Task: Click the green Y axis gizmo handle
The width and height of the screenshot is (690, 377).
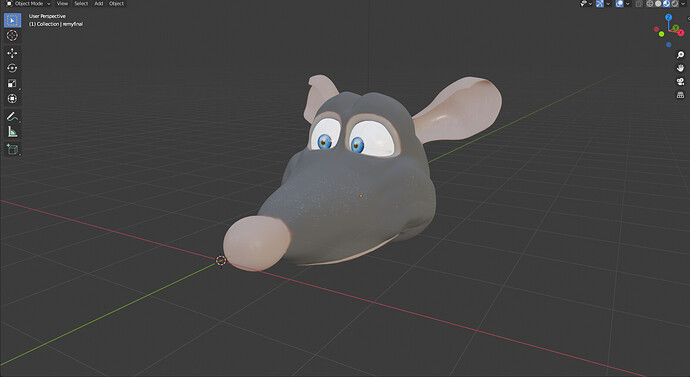Action: pyautogui.click(x=675, y=28)
